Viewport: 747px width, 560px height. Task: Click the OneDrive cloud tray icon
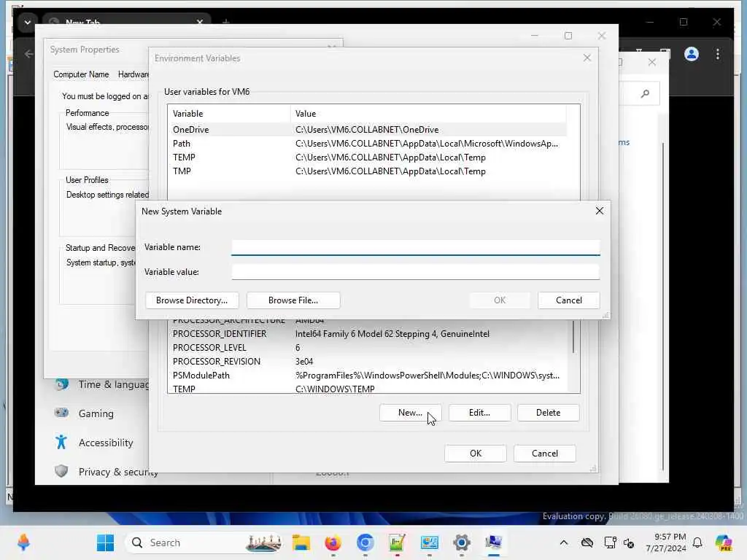tap(587, 542)
